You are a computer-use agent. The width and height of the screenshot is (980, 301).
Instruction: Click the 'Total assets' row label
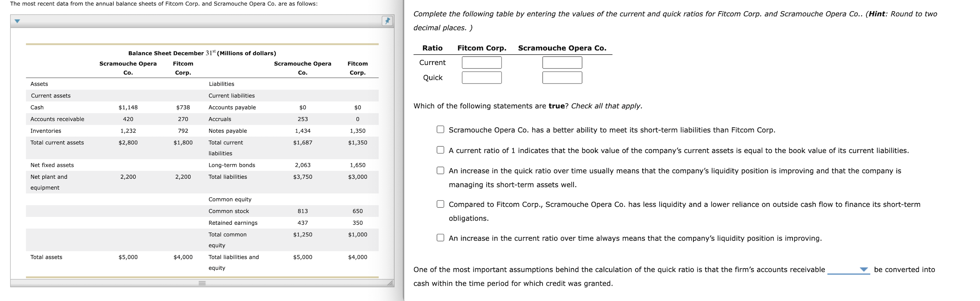click(46, 257)
